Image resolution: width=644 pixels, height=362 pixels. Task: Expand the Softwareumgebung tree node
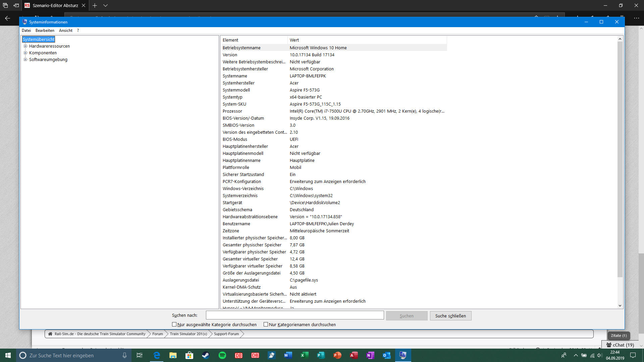(x=25, y=60)
